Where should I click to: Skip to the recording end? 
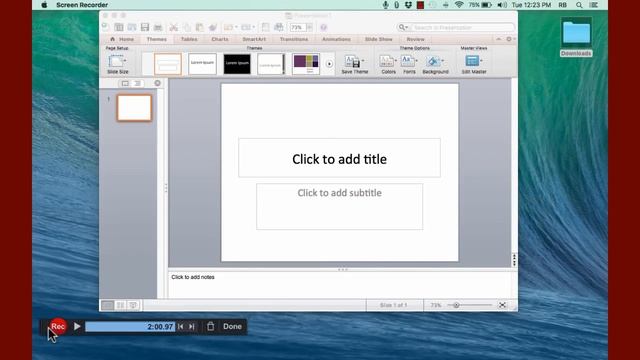coord(192,327)
